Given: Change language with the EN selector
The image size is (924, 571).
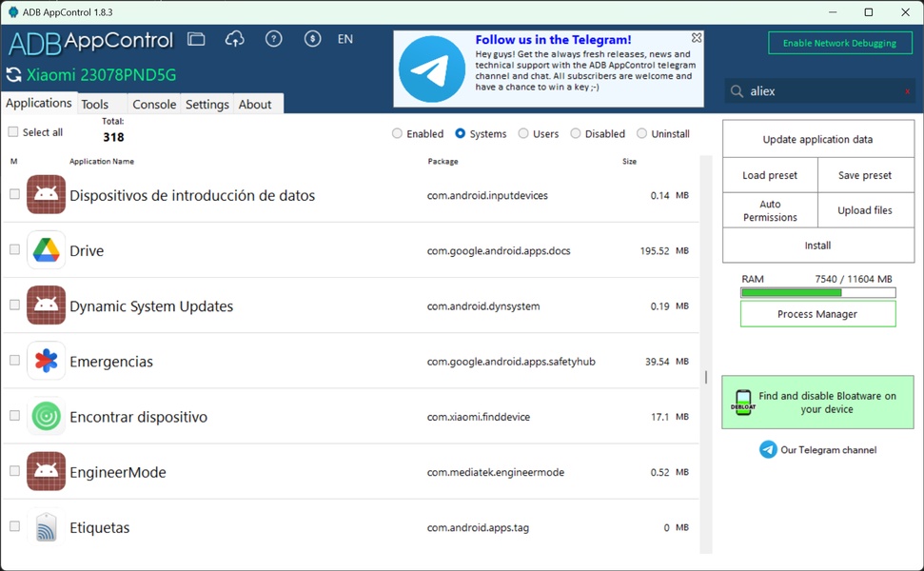Looking at the screenshot, I should (x=345, y=39).
